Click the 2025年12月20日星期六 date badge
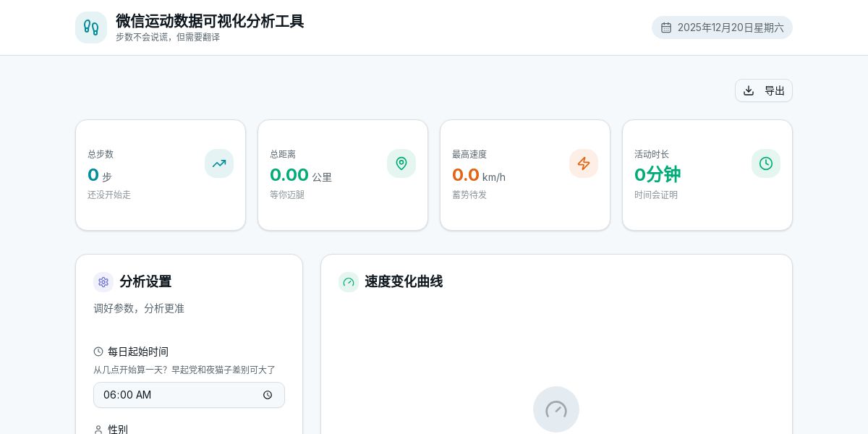Screen dimensions: 868x434 (722, 27)
